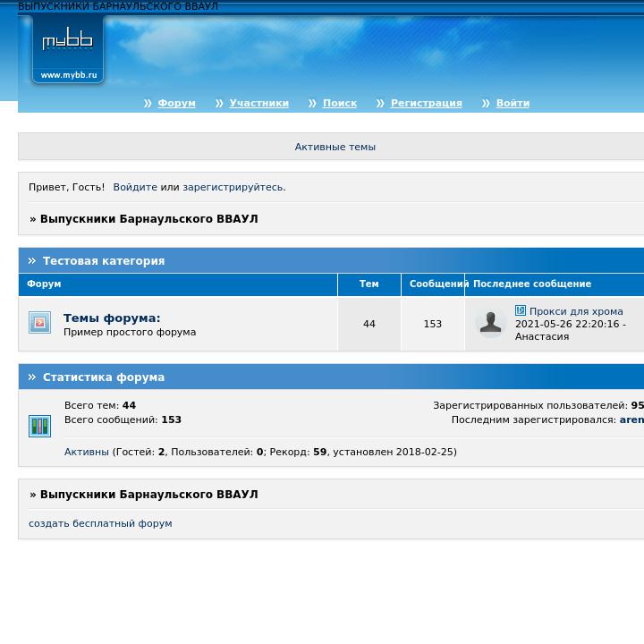Click the Сообщений column header
Viewport: 644px width, 644px height.
pyautogui.click(x=437, y=284)
